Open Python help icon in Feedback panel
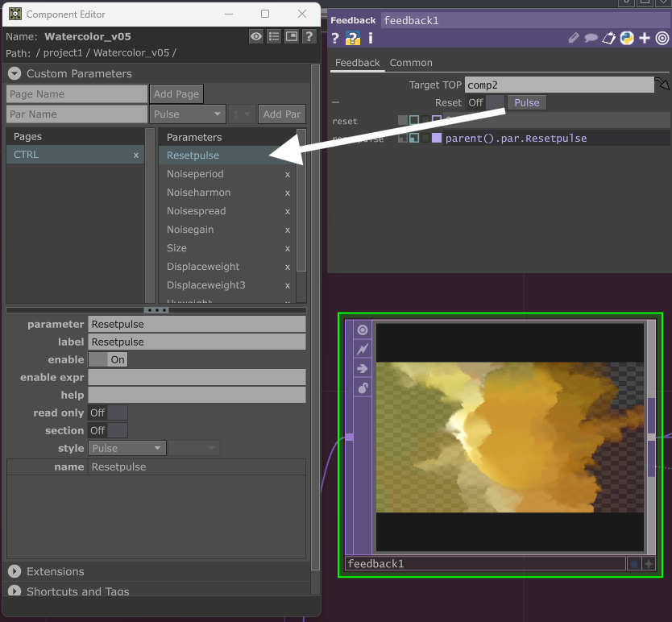This screenshot has width=672, height=622. 353,39
